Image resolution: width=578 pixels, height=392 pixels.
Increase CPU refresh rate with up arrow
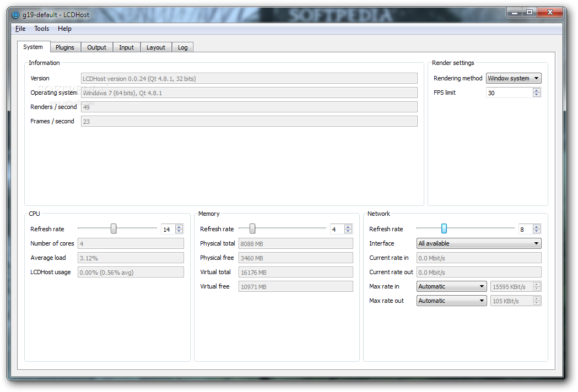[179, 227]
